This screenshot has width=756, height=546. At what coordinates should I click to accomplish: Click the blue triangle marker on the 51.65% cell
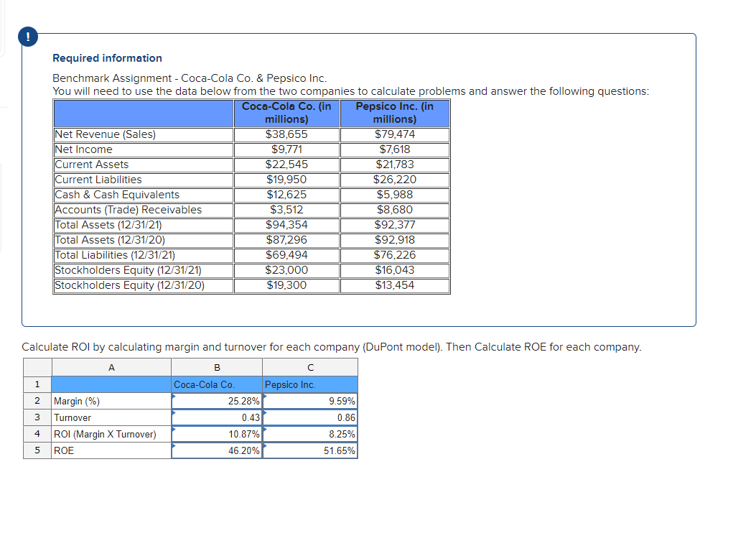click(264, 447)
